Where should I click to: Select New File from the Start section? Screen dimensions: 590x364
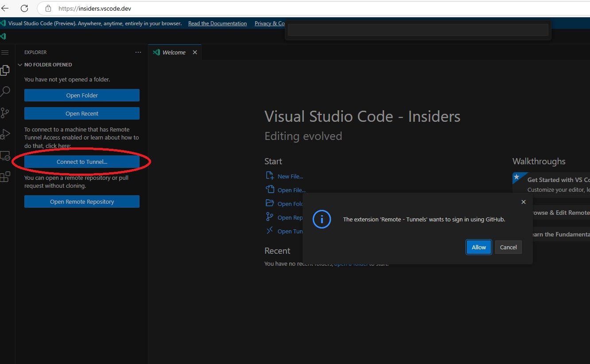tap(290, 176)
